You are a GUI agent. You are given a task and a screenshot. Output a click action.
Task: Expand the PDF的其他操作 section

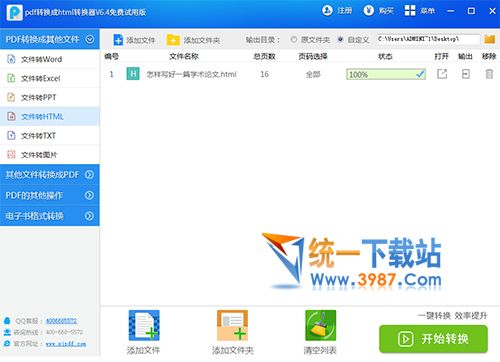(x=89, y=195)
